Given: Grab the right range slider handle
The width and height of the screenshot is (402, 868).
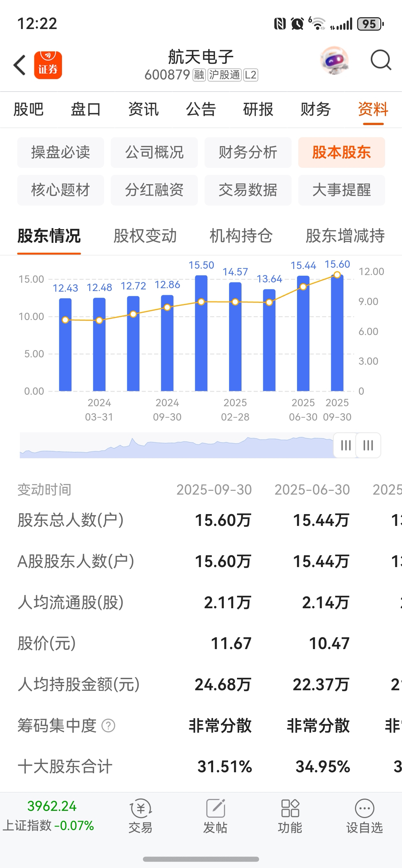Looking at the screenshot, I should point(368,445).
